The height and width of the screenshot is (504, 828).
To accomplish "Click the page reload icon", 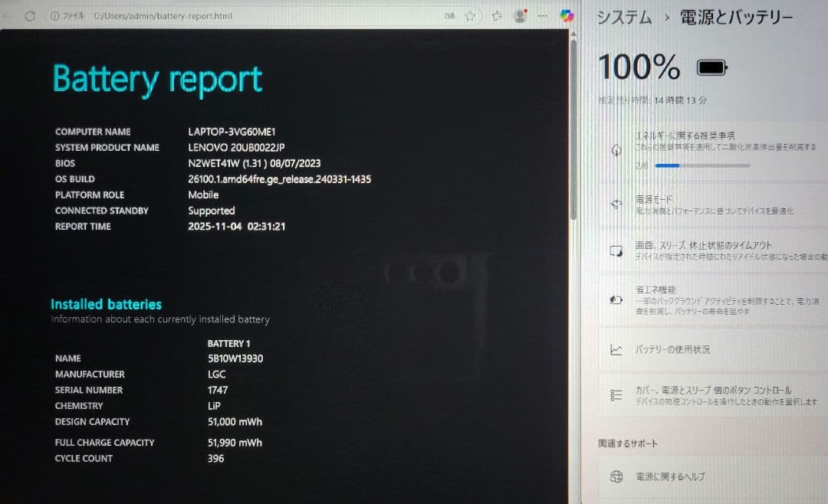I will pos(31,15).
